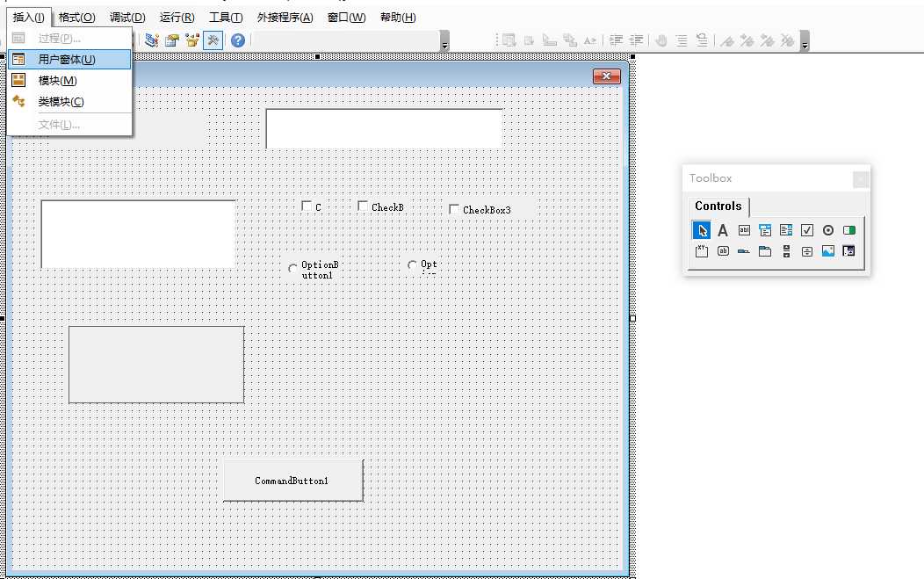This screenshot has width=924, height=579.
Task: Pick the Select Objects arrow tool
Action: coord(701,230)
